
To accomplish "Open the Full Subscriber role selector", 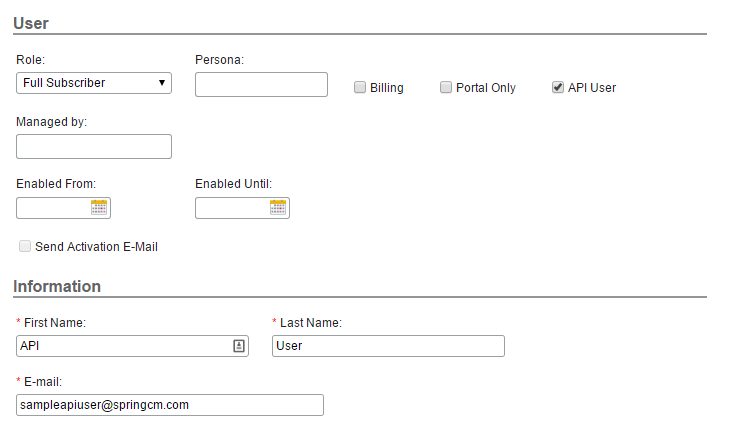I will pos(94,83).
